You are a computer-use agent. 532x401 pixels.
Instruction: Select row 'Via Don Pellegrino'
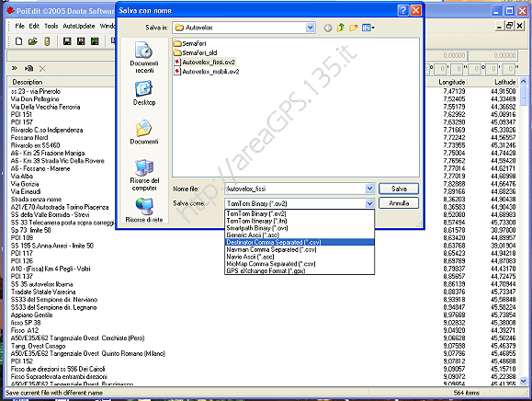[x=35, y=99]
